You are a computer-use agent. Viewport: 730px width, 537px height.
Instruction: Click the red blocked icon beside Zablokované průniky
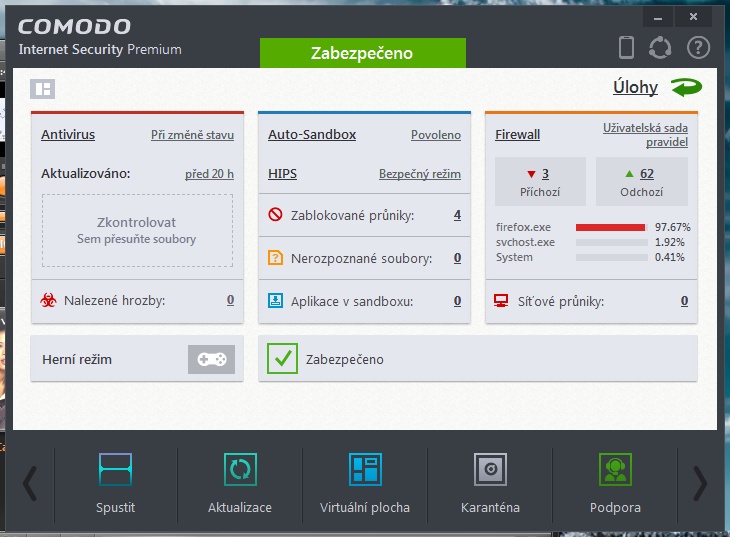275,215
